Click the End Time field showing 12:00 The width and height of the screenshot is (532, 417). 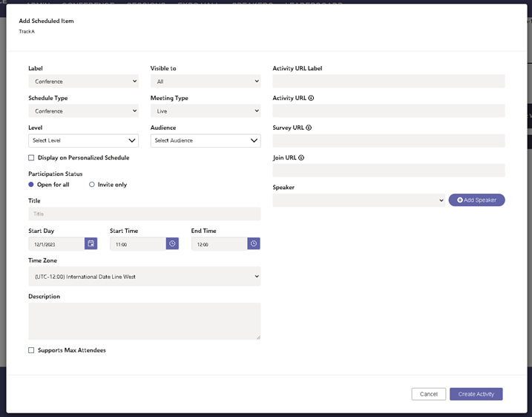(219, 244)
